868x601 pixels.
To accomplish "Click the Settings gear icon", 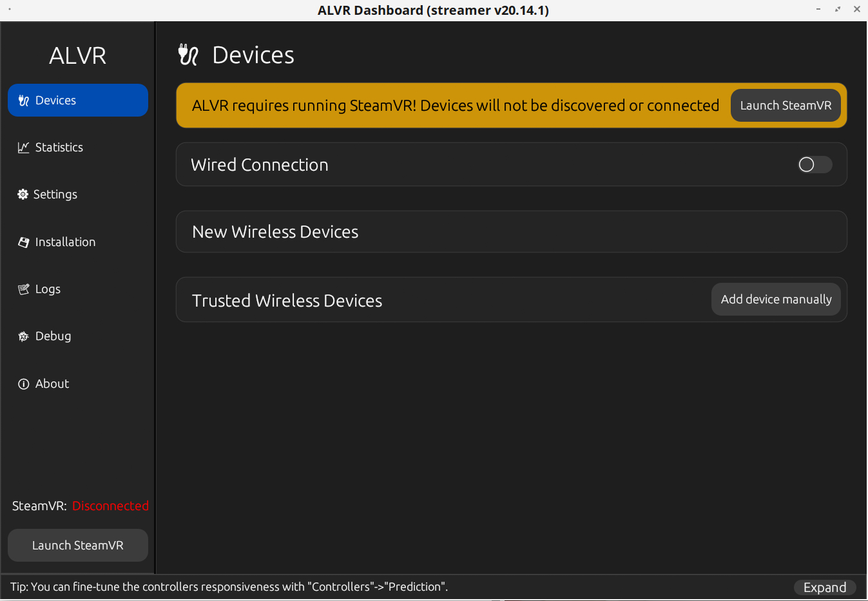I will pyautogui.click(x=23, y=195).
